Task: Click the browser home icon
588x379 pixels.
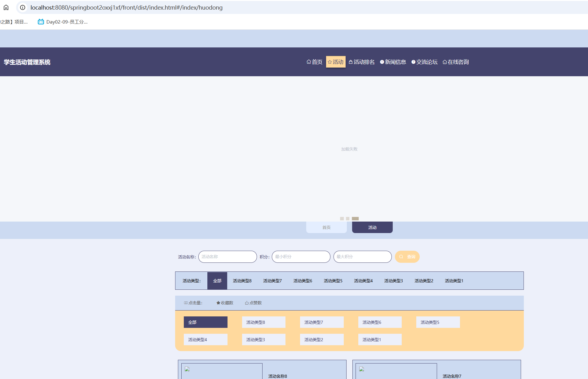Action: click(6, 7)
